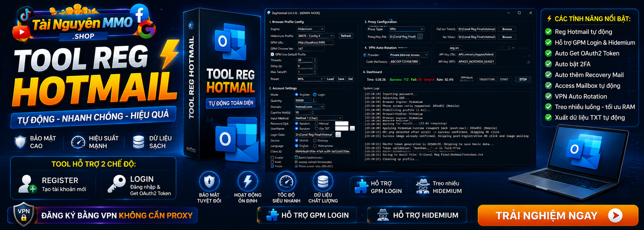Image resolution: width=644 pixels, height=230 pixels.
Task: Click the Refresh button next to Hidemium Profile
Action: [346, 36]
